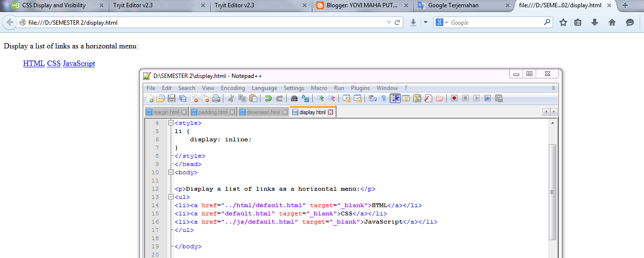The width and height of the screenshot is (644, 258).
Task: Click the downloads arrow icon beside Home
Action: [x=595, y=22]
